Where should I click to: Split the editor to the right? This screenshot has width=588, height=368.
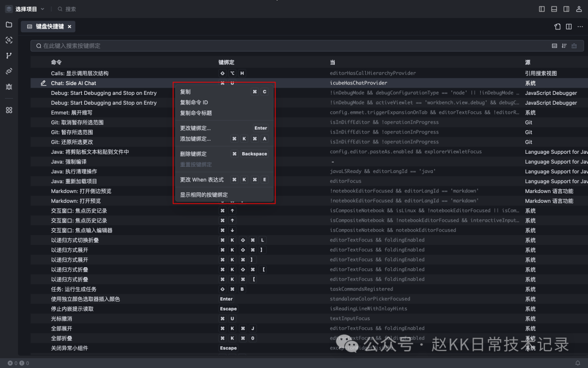[x=568, y=27]
